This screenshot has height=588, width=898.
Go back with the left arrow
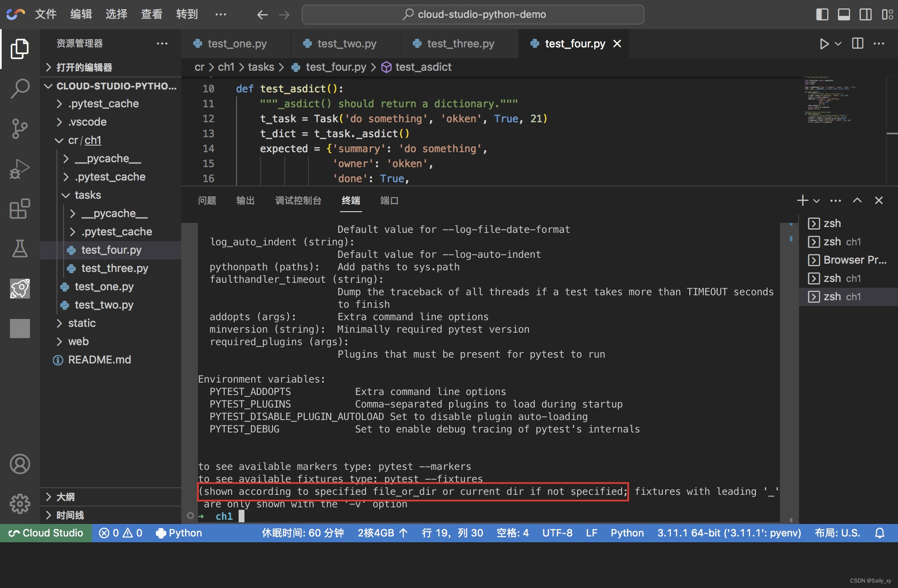point(262,15)
